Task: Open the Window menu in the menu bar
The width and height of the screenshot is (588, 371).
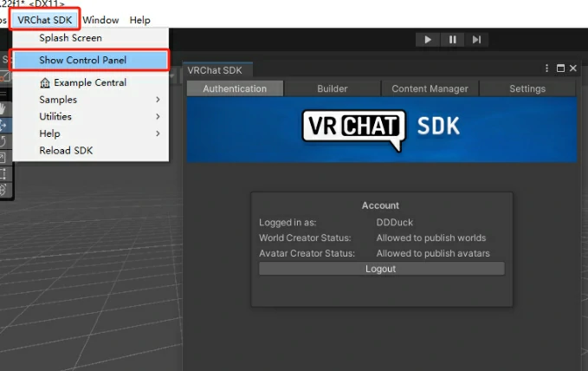Action: (x=100, y=20)
